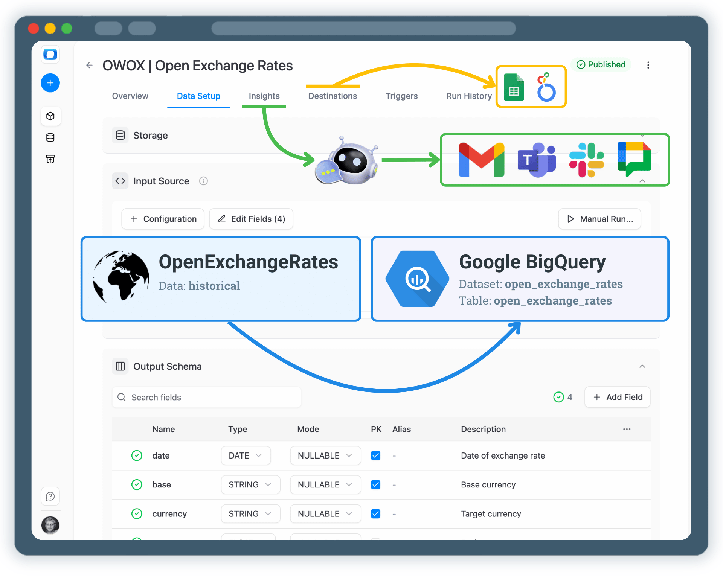Change Mode dropdown on base row
This screenshot has height=588, width=723.
tap(325, 484)
